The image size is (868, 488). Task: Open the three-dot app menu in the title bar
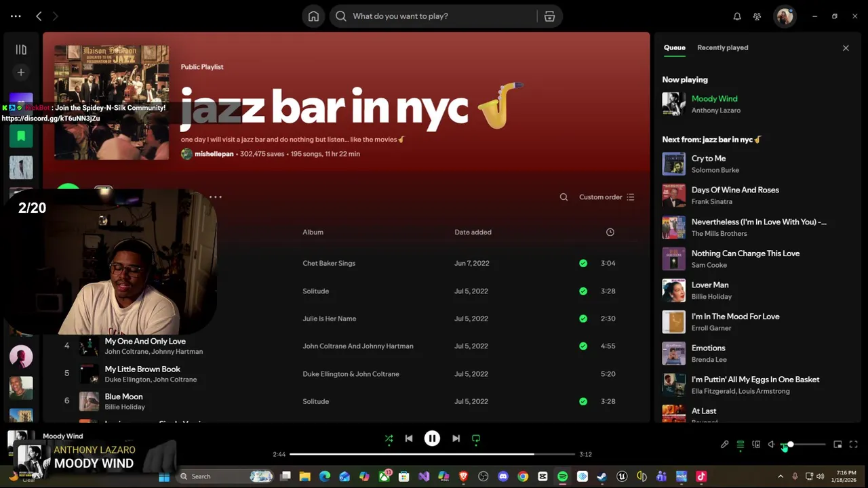click(x=16, y=16)
